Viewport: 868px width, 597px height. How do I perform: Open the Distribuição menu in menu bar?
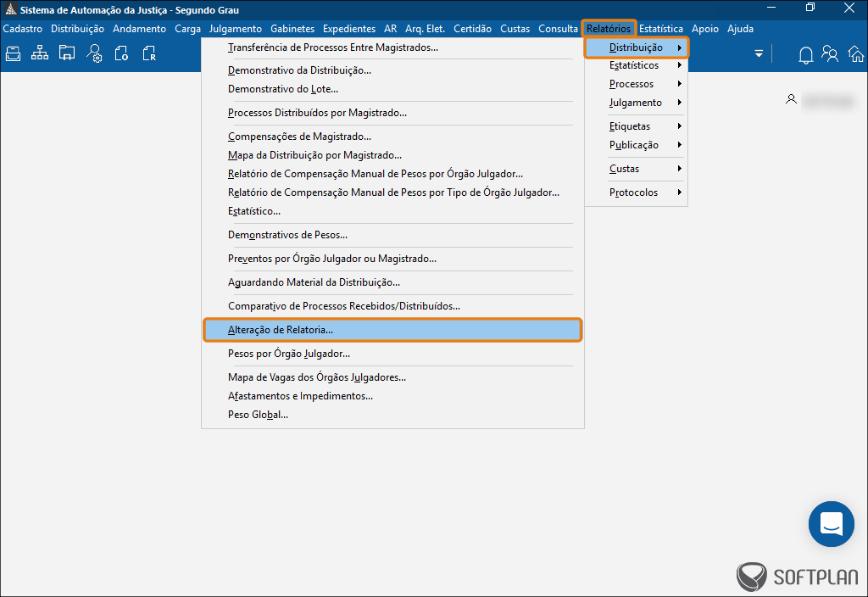click(77, 29)
